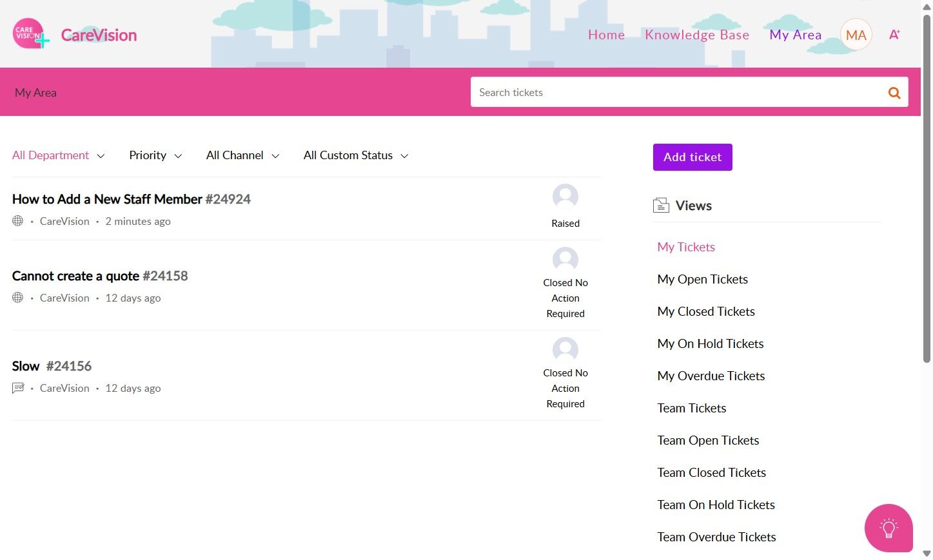Screen dimensions: 933x560
Task: Open the Slow #24156 ticket
Action: tap(52, 366)
